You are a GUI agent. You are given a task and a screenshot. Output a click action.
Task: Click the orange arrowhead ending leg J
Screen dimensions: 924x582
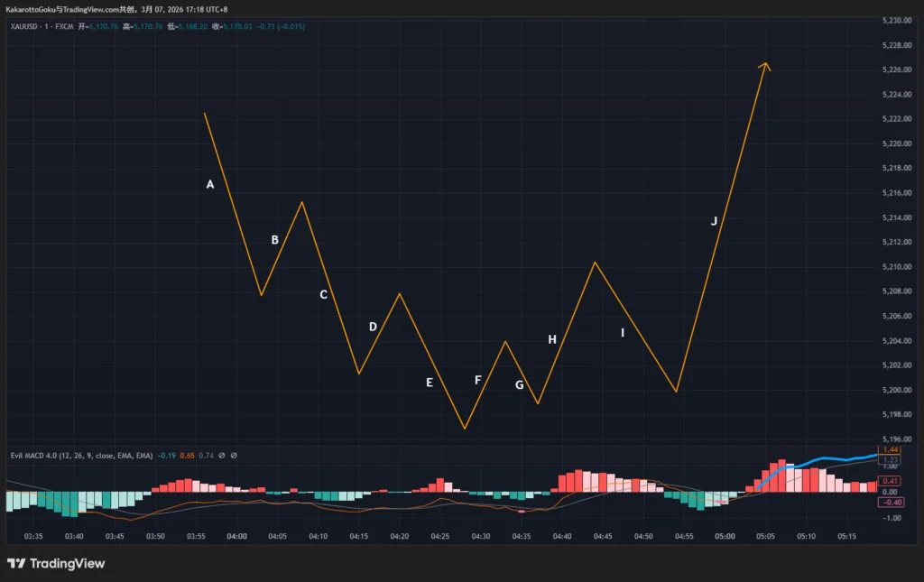764,66
